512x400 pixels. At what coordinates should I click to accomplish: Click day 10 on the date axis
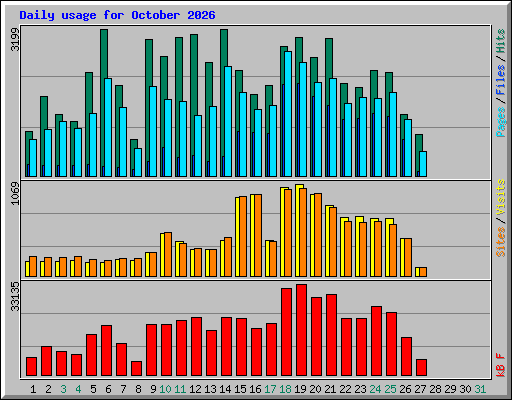pyautogui.click(x=165, y=389)
